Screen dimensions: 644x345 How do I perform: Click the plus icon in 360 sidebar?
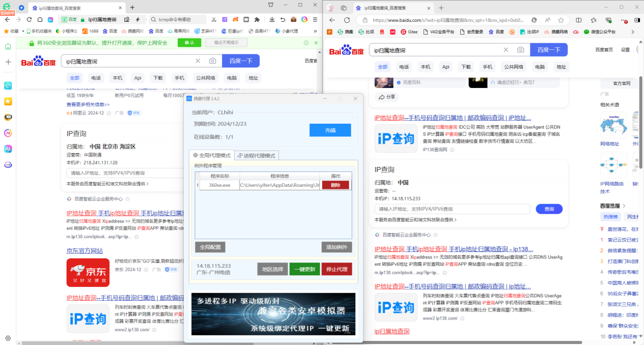click(x=8, y=62)
